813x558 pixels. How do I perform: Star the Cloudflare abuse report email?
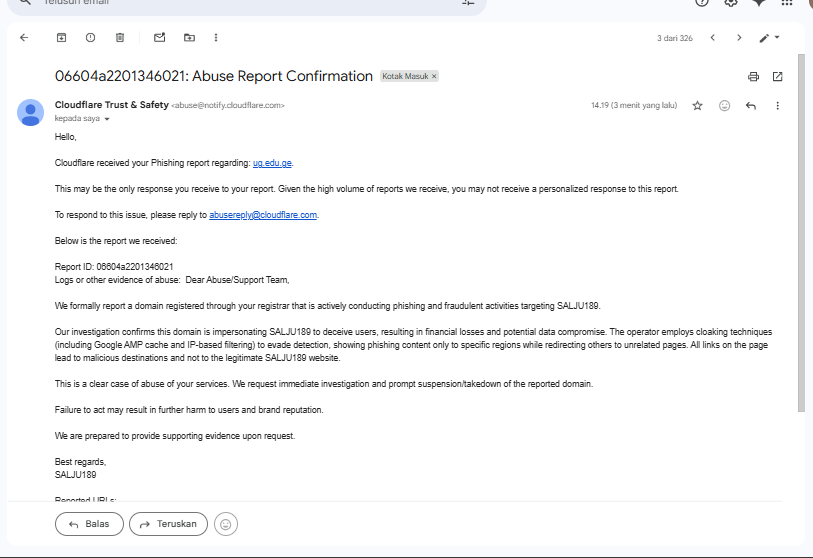click(x=698, y=105)
